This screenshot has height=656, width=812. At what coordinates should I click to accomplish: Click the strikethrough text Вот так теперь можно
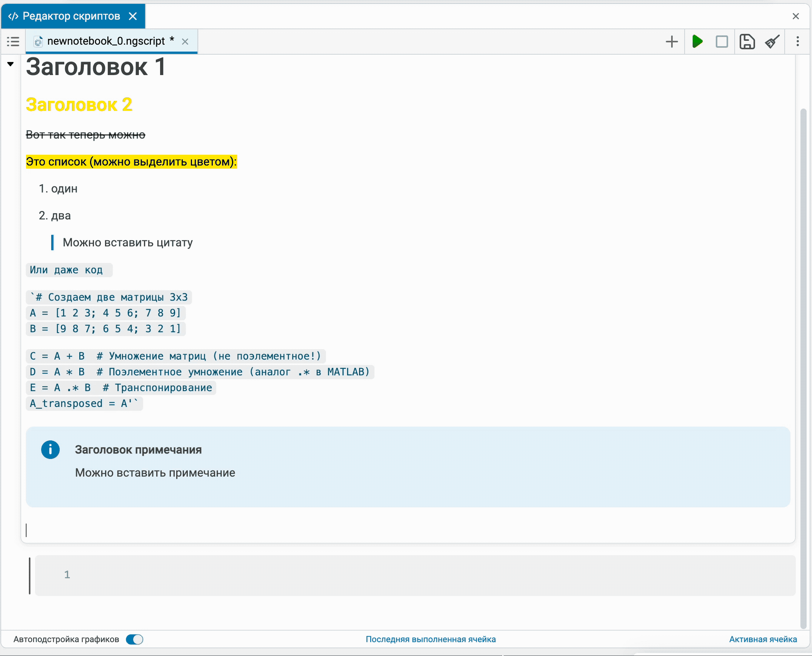click(x=85, y=135)
